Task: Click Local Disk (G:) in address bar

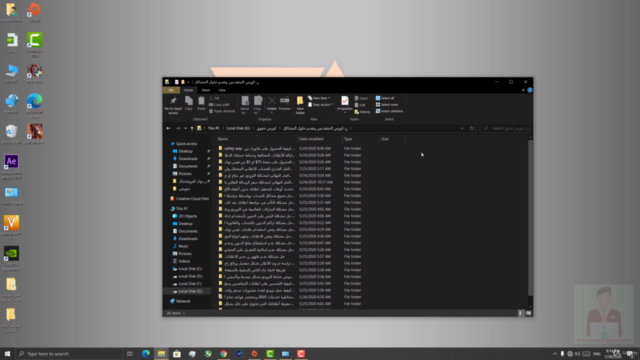Action: click(238, 128)
